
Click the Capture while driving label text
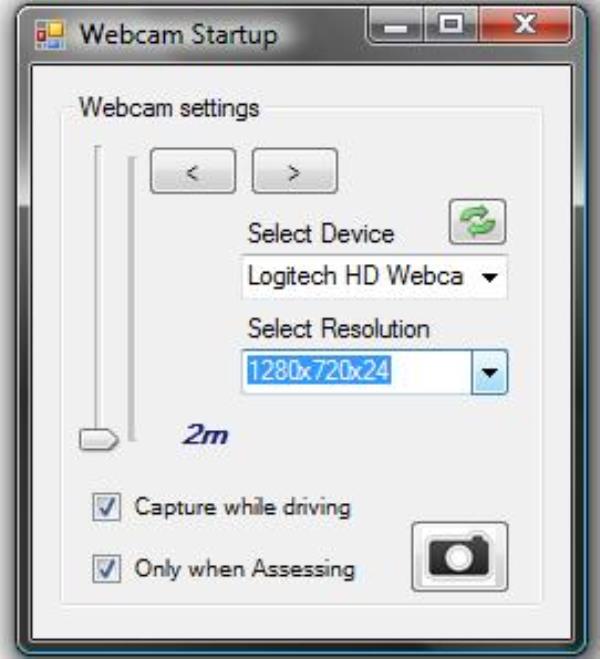[x=242, y=507]
